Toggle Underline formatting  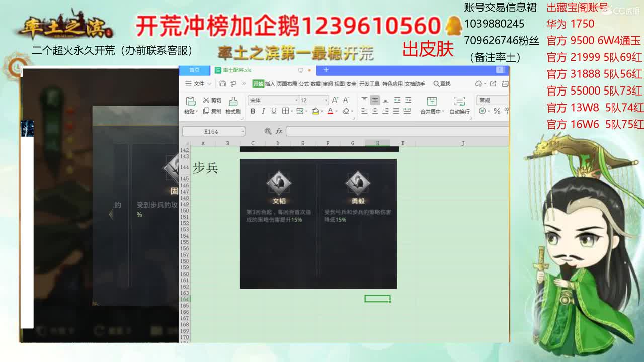point(274,111)
